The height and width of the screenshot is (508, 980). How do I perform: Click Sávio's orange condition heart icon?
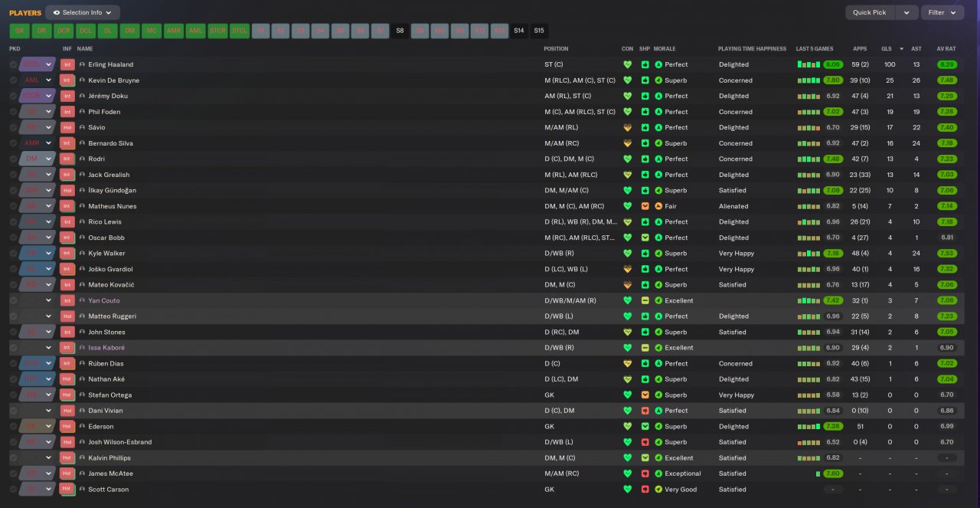tap(628, 127)
